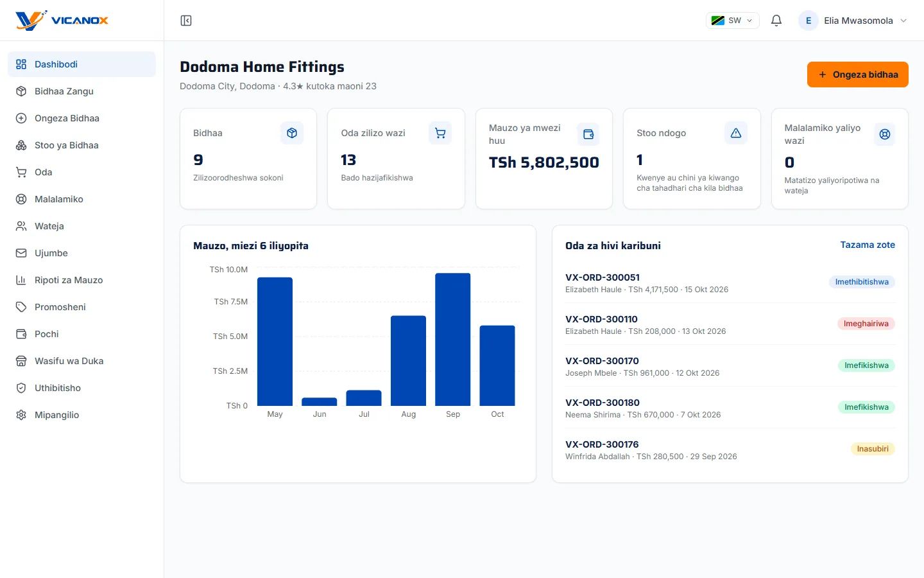
Task: Click the lifebuoy icon in Malalamiko yaliyo wazi card
Action: point(884,134)
